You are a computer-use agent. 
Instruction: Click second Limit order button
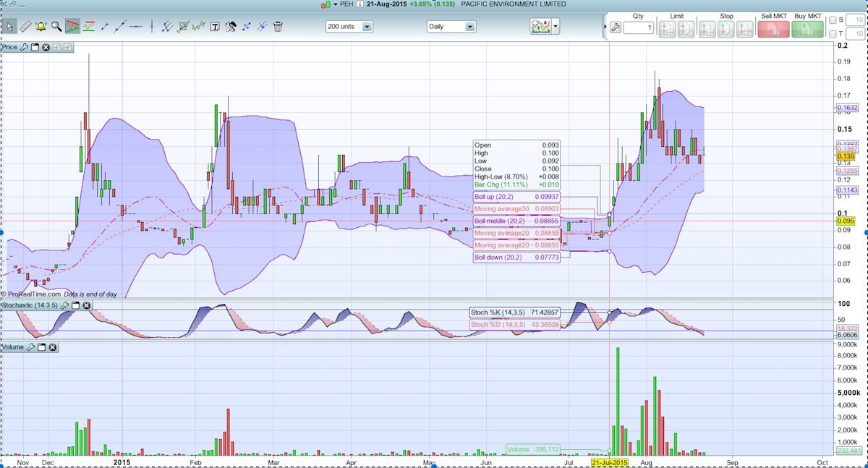[x=686, y=29]
